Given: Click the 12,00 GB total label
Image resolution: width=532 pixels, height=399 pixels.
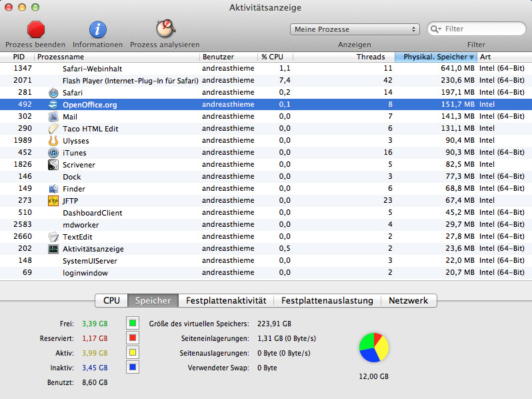Looking at the screenshot, I should pos(373,376).
